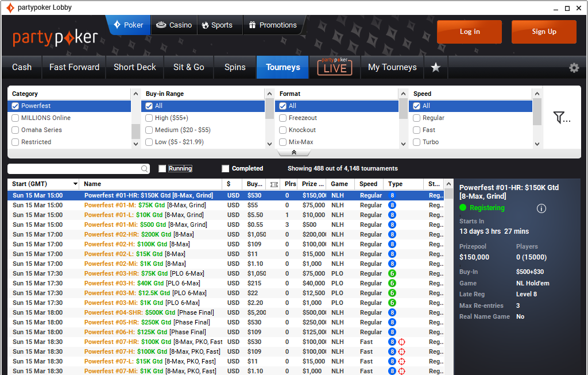Enable Knockout format filter
Image resolution: width=588 pixels, height=375 pixels.
pos(283,130)
